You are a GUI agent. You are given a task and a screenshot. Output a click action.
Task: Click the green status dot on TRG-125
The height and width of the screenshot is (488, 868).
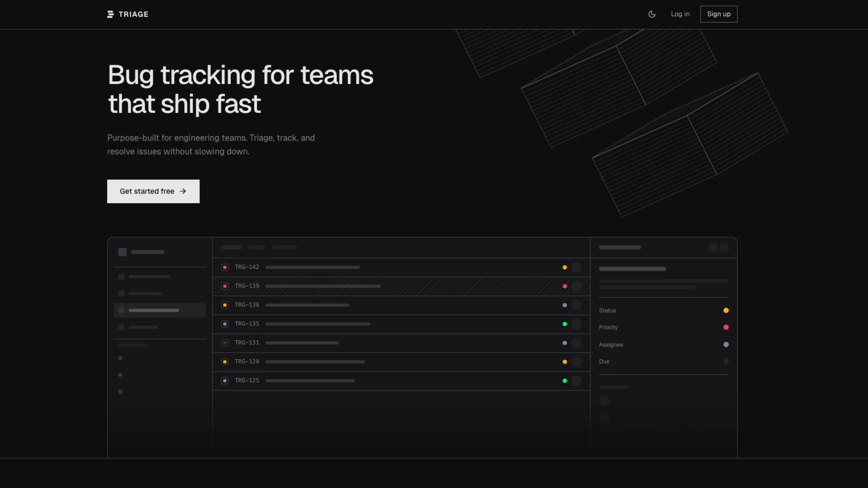(x=565, y=381)
